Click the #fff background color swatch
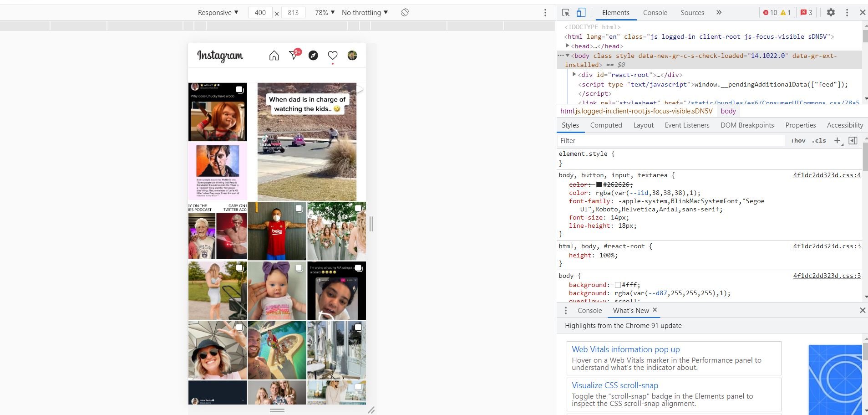This screenshot has width=868, height=415. coord(618,285)
